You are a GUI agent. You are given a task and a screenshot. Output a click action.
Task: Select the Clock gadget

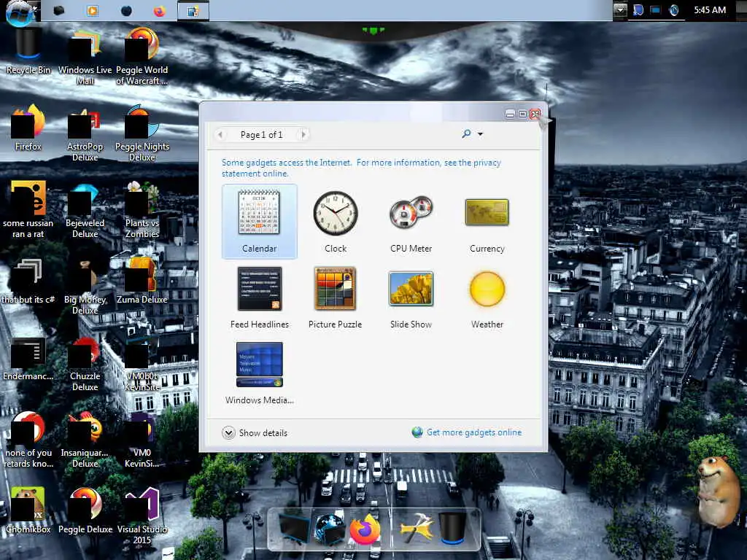click(336, 222)
